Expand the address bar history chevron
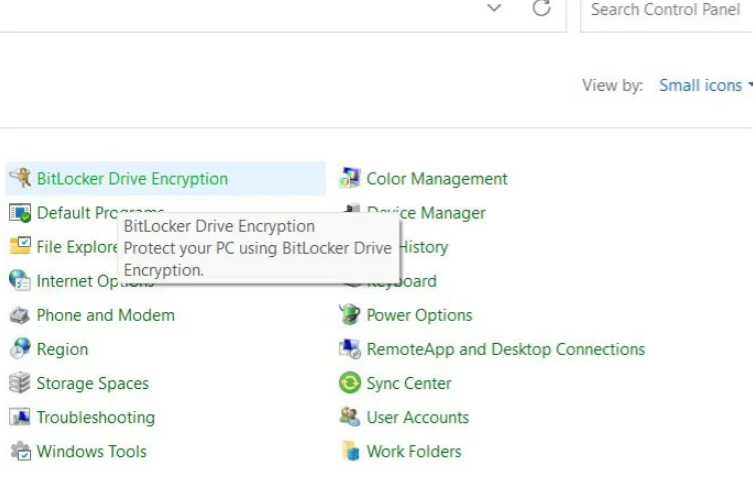 click(494, 9)
